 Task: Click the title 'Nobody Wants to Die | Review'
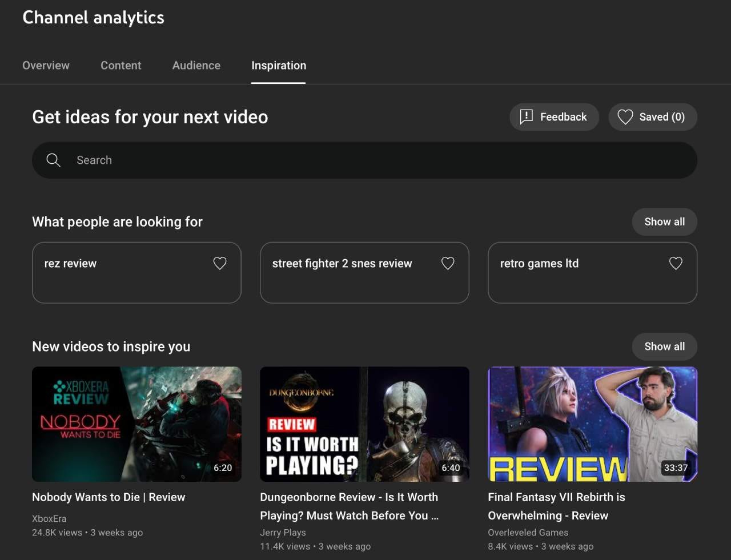pyautogui.click(x=109, y=497)
